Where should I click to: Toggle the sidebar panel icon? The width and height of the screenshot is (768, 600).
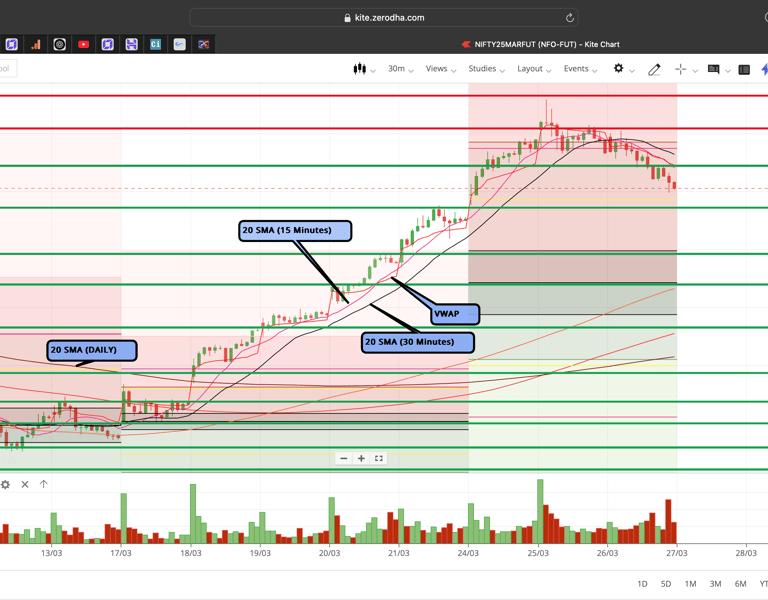[744, 70]
